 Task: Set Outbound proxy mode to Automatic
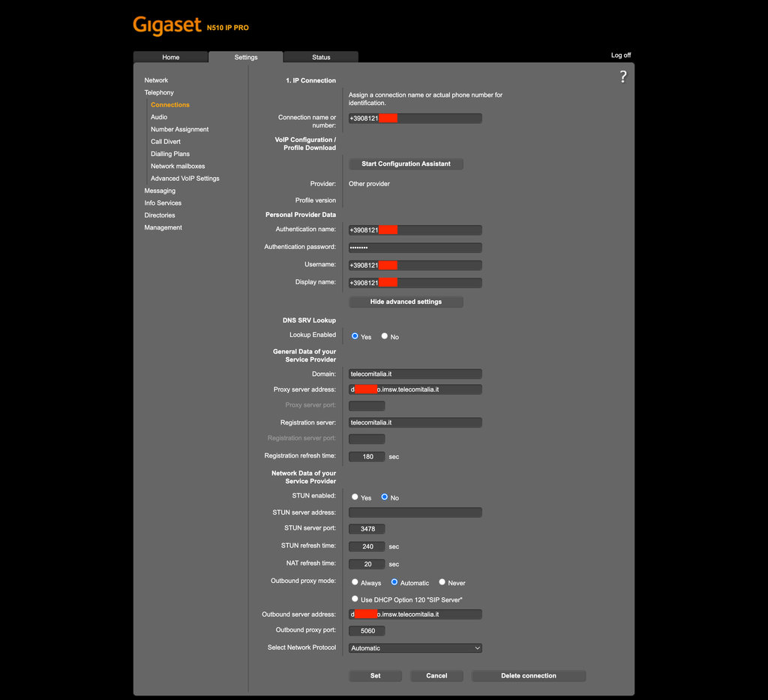tap(394, 582)
